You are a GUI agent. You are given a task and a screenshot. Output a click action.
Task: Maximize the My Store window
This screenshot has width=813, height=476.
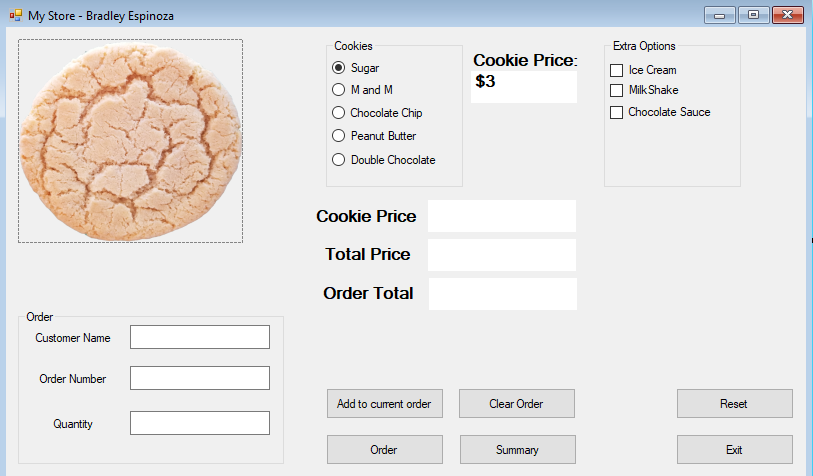753,15
